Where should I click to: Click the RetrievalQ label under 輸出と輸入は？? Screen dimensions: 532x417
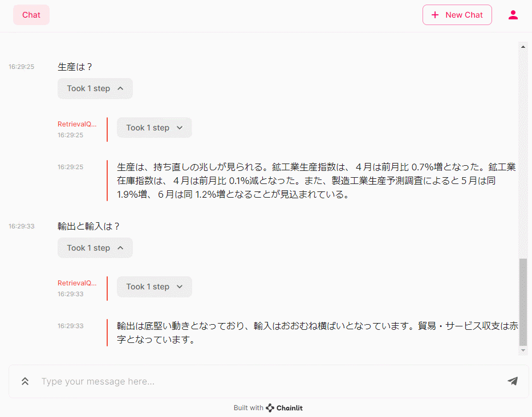pyautogui.click(x=77, y=283)
